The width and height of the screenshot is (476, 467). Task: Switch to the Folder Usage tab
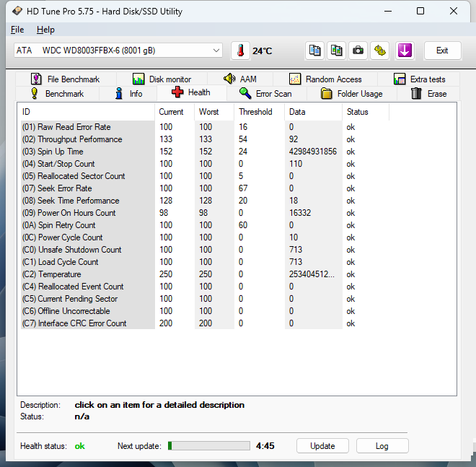tap(351, 94)
